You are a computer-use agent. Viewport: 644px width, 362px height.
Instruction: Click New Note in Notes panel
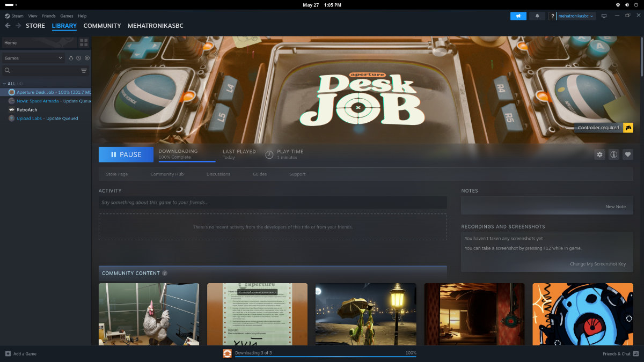(x=616, y=206)
